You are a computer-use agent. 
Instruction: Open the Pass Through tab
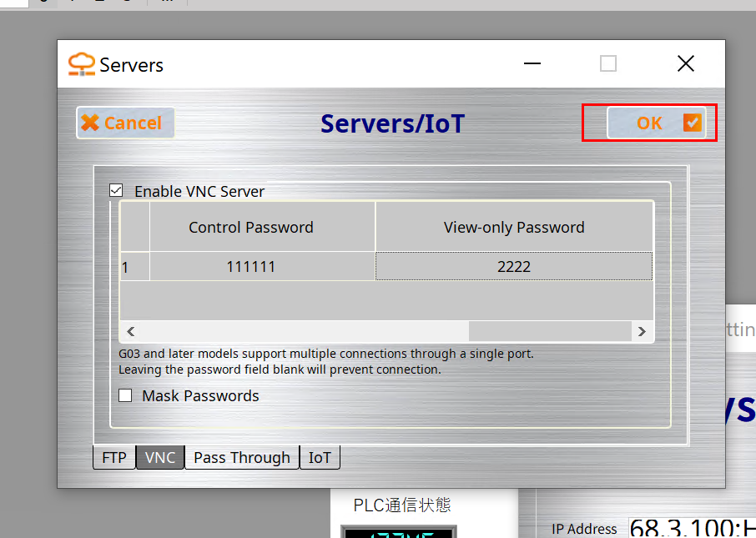[241, 458]
